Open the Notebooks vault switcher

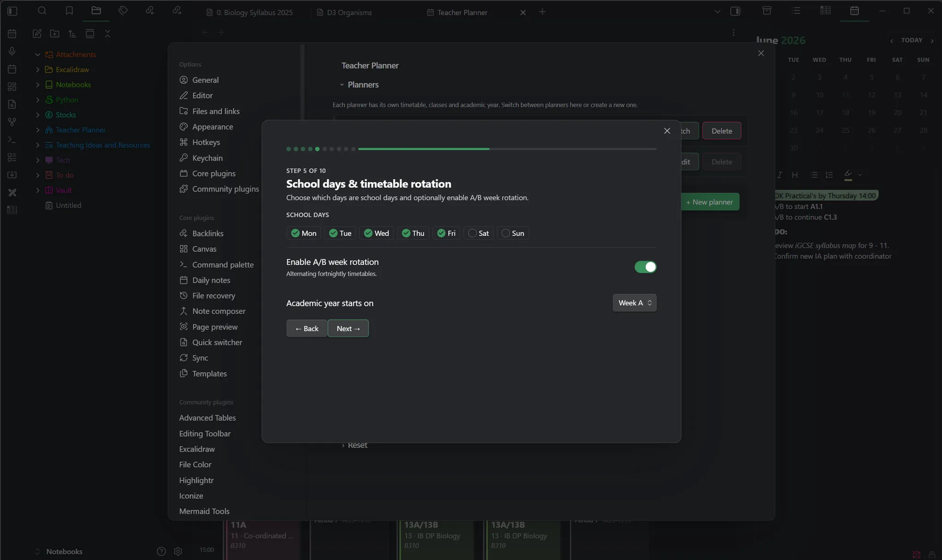tap(60, 552)
